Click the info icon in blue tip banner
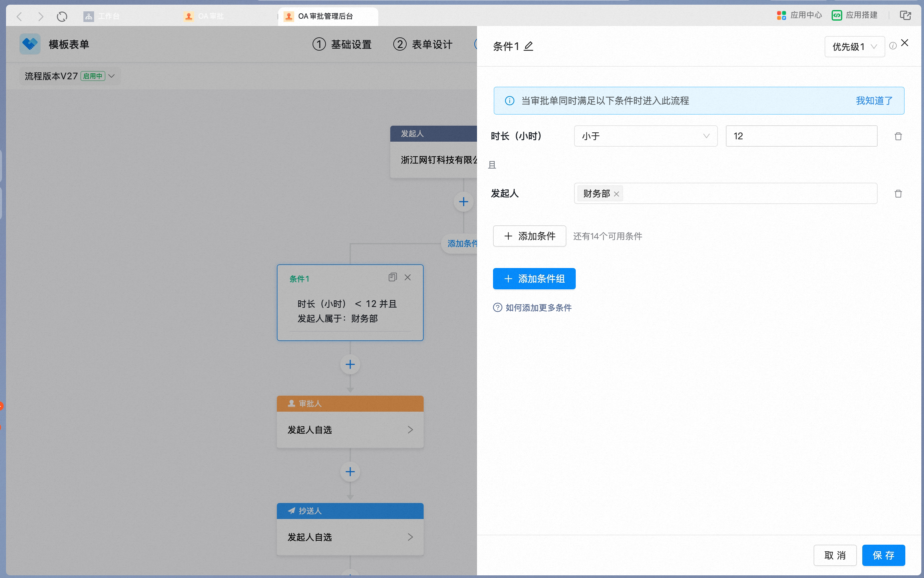The image size is (924, 578). tap(509, 101)
